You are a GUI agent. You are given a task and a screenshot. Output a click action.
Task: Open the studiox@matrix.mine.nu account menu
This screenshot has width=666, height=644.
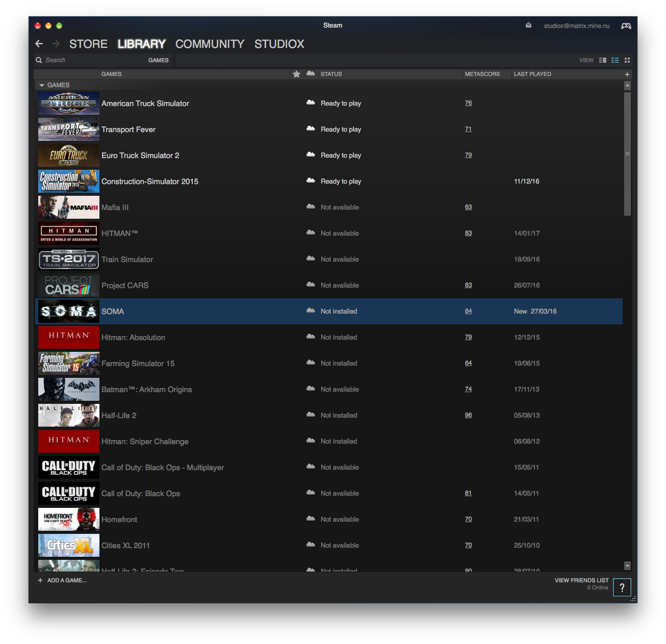(x=576, y=26)
